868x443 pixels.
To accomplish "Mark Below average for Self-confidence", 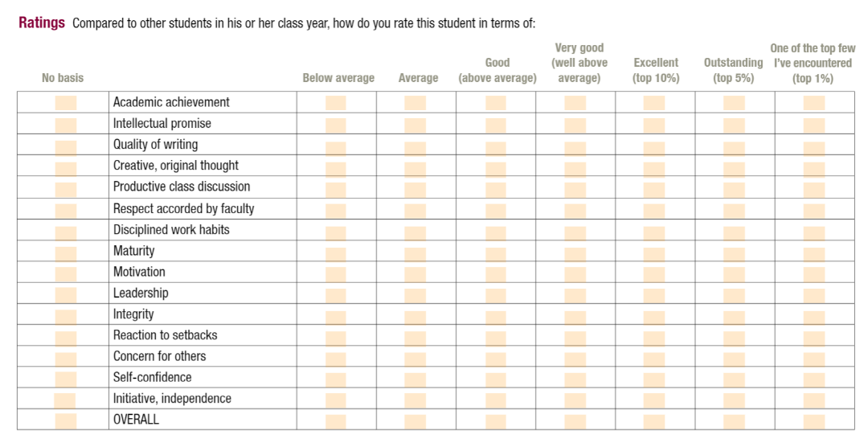I will tap(336, 378).
